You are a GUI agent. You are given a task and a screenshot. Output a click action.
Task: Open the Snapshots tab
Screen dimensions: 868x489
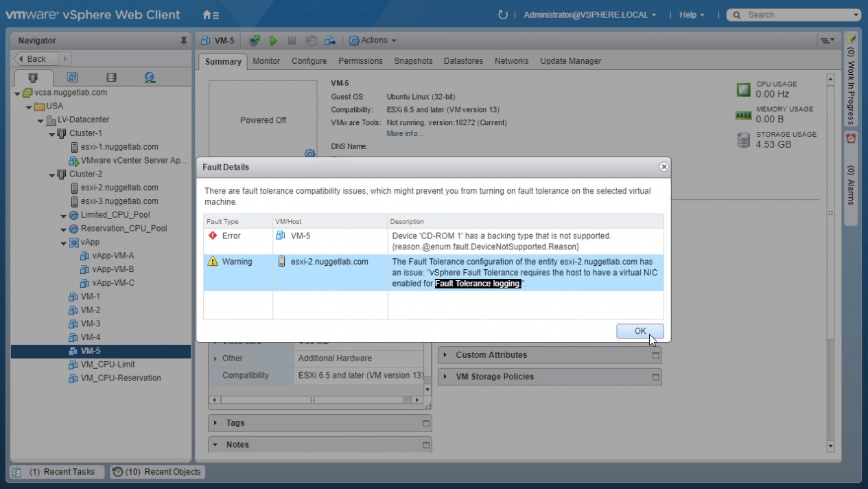[413, 61]
